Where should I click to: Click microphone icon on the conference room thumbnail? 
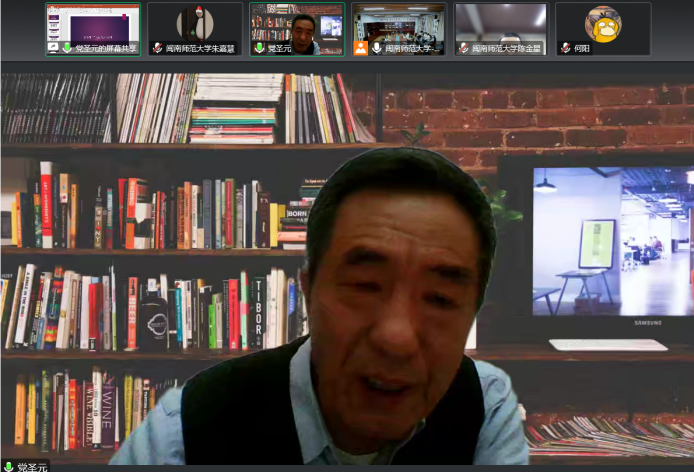tap(376, 48)
